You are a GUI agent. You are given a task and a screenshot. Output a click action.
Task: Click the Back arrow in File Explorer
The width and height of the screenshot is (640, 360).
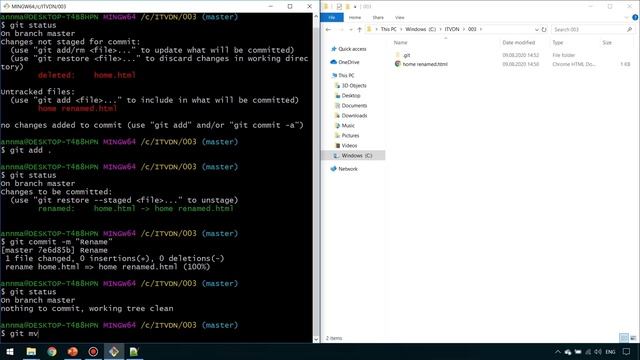coord(328,29)
